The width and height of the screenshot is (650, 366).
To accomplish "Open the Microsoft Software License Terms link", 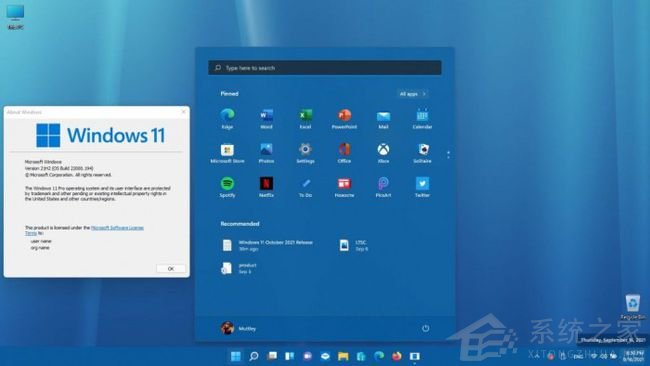I will click(84, 230).
